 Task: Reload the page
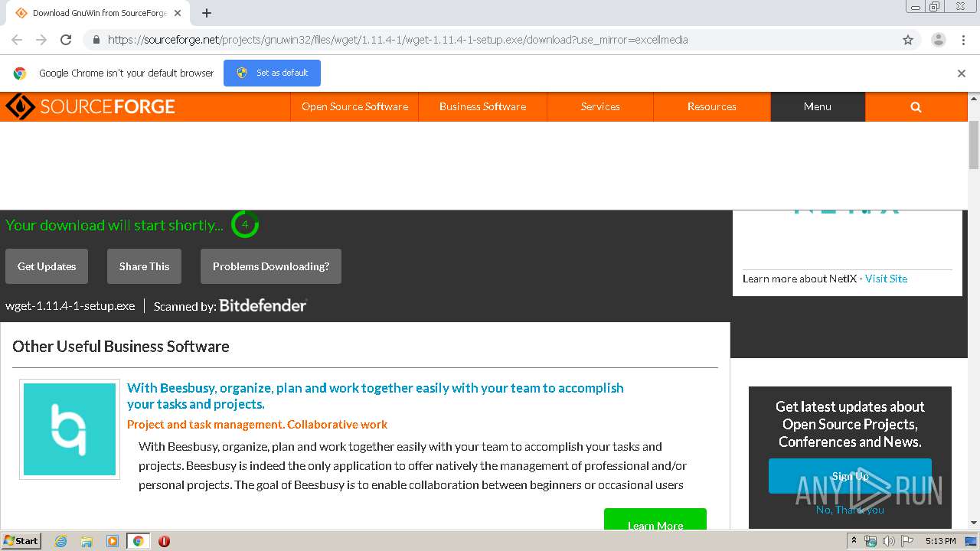(x=66, y=40)
